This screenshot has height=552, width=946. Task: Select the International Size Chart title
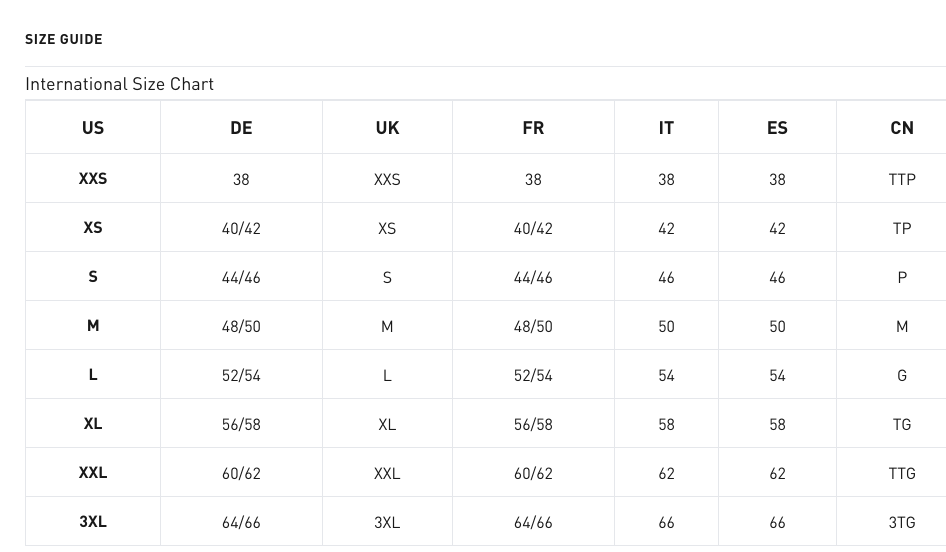119,84
